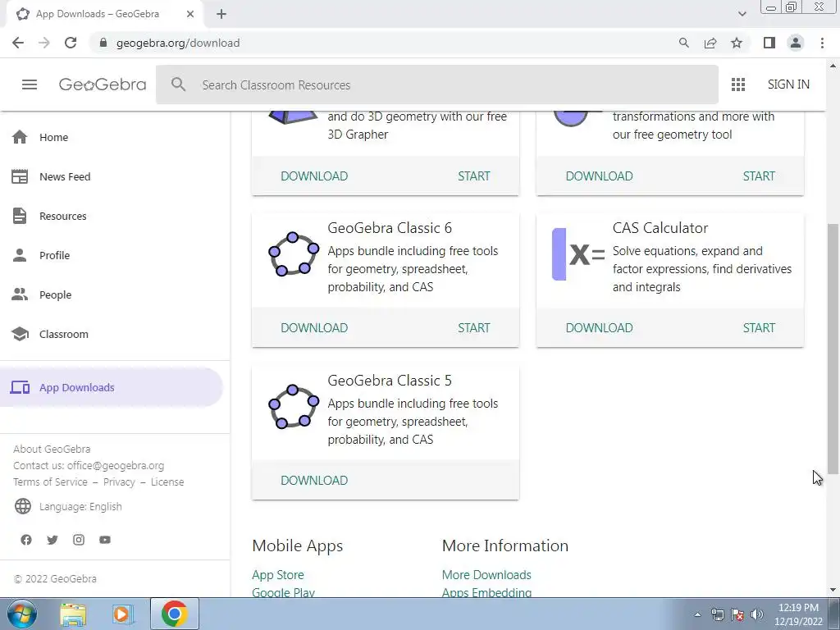
Task: Click the Home icon in the sidebar
Action: (x=20, y=137)
